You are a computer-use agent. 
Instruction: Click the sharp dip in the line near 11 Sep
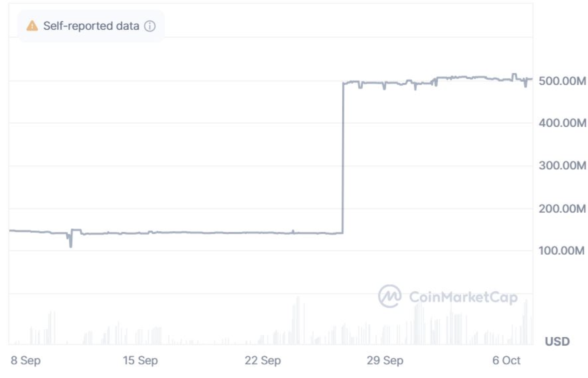[x=71, y=242]
